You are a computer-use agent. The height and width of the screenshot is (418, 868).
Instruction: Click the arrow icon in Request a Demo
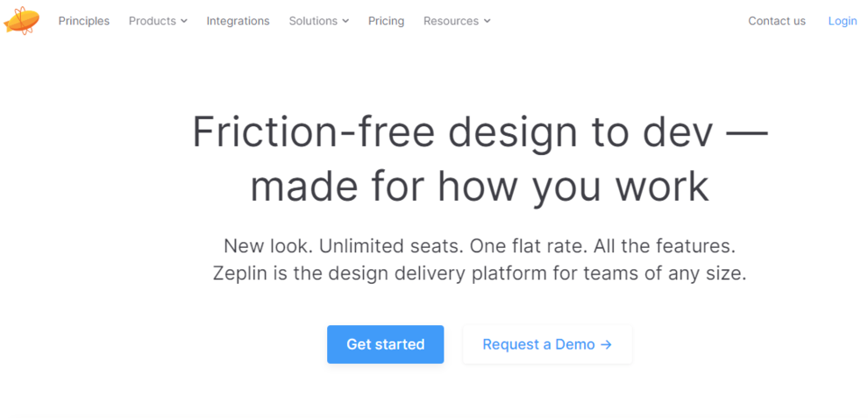(x=606, y=344)
